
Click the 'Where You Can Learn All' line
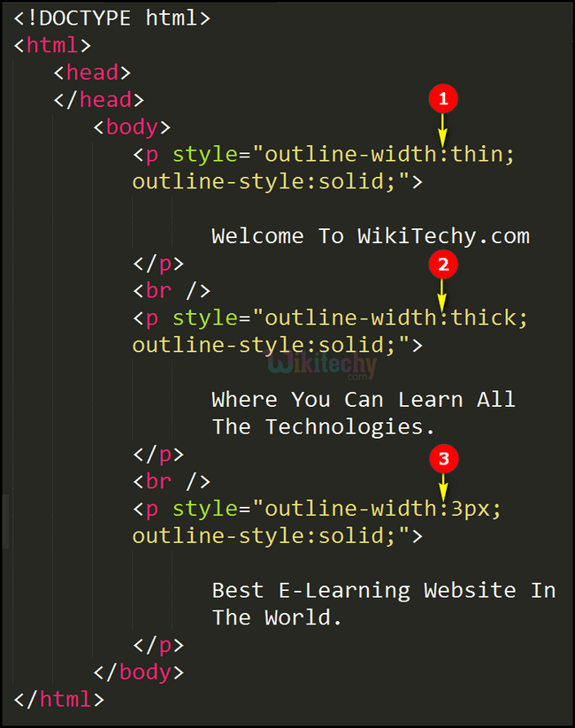tap(363, 400)
